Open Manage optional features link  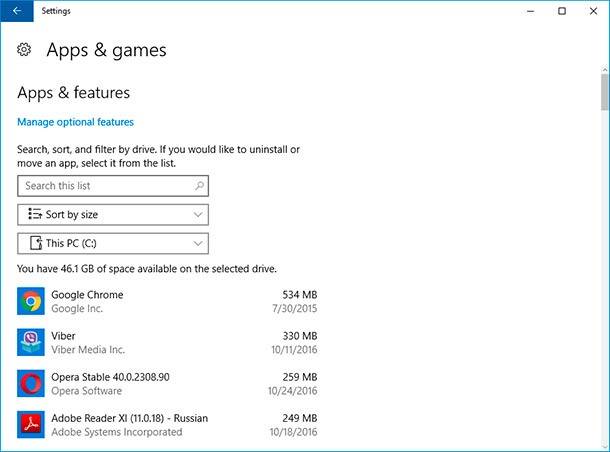tap(75, 122)
